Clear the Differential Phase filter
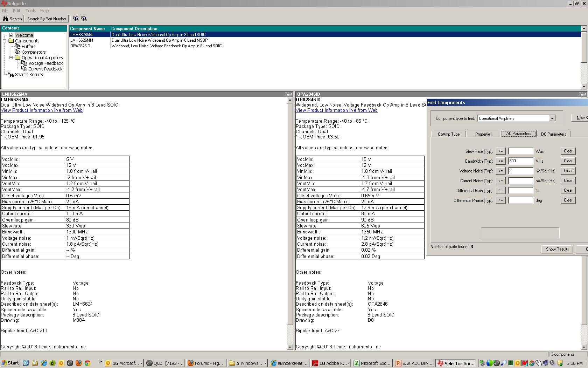 point(568,200)
